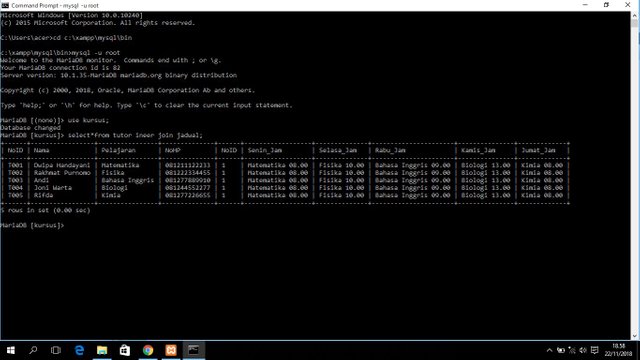Click the Command Prompt taskbar icon

tap(193, 350)
